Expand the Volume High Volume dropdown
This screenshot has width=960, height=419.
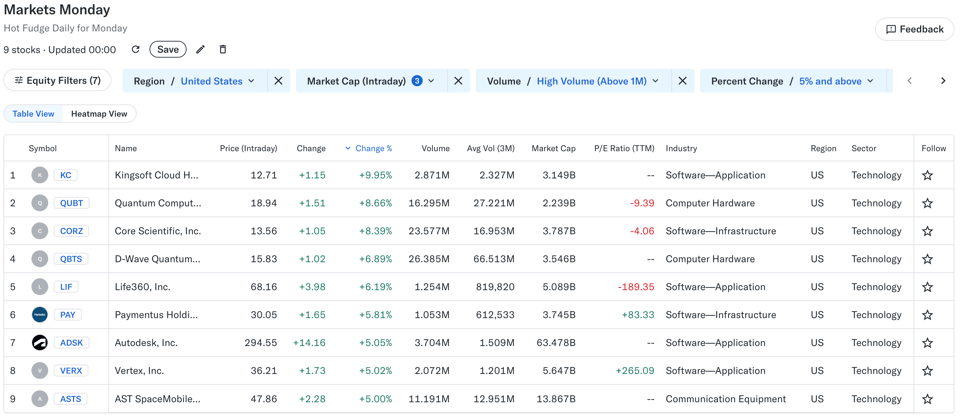(597, 81)
